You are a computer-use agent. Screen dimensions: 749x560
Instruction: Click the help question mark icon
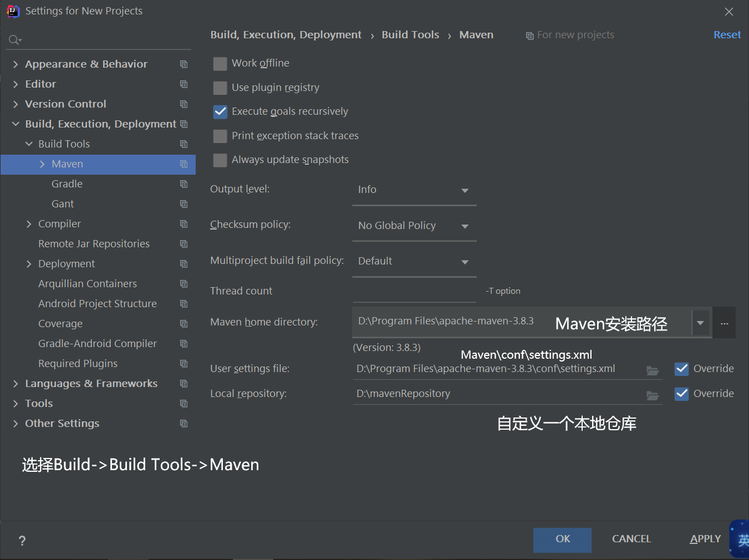(x=22, y=541)
